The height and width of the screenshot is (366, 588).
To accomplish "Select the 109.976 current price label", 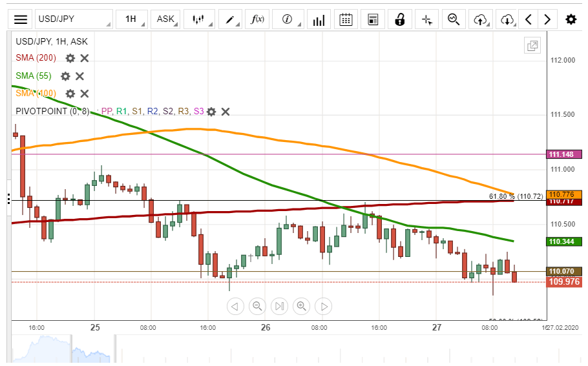I will 564,281.
